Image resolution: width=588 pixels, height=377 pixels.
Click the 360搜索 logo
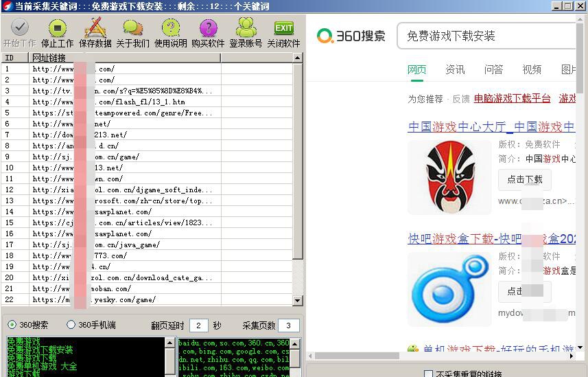click(x=351, y=36)
